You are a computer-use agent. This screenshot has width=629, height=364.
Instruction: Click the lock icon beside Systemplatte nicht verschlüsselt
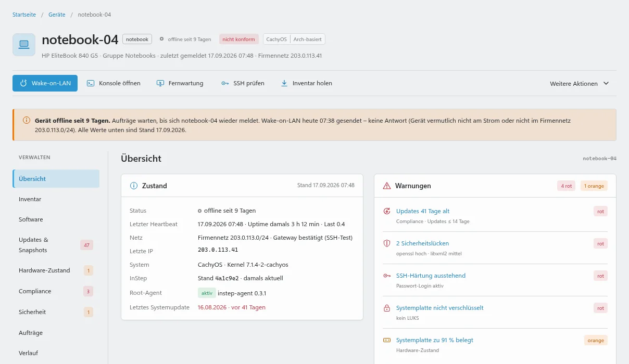pos(387,308)
